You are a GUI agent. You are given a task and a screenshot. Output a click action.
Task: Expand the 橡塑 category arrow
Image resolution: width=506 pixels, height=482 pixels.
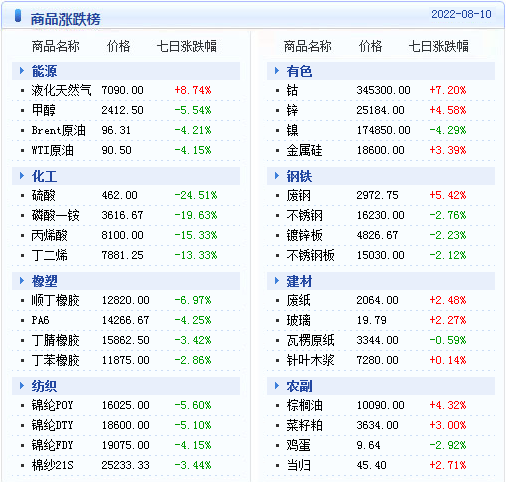click(22, 281)
